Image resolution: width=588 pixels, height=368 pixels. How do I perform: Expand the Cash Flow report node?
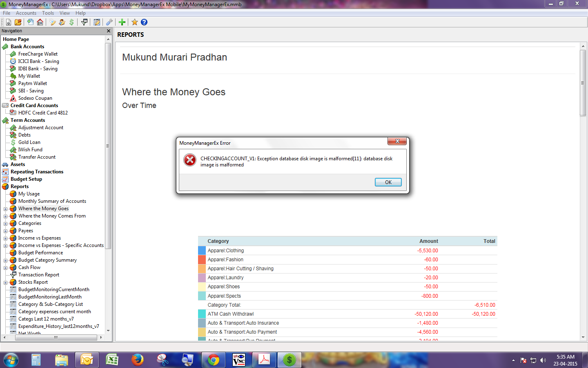tap(6, 267)
